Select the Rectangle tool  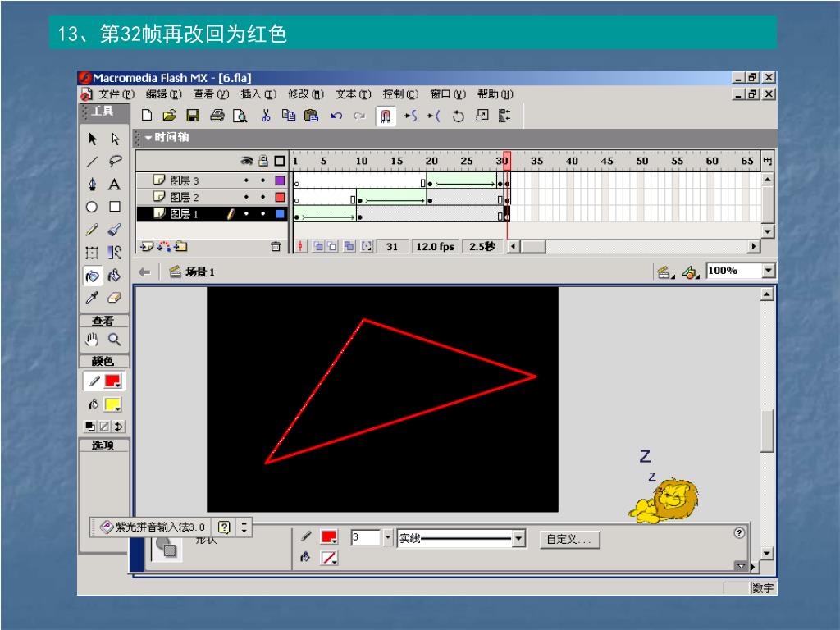pyautogui.click(x=115, y=206)
